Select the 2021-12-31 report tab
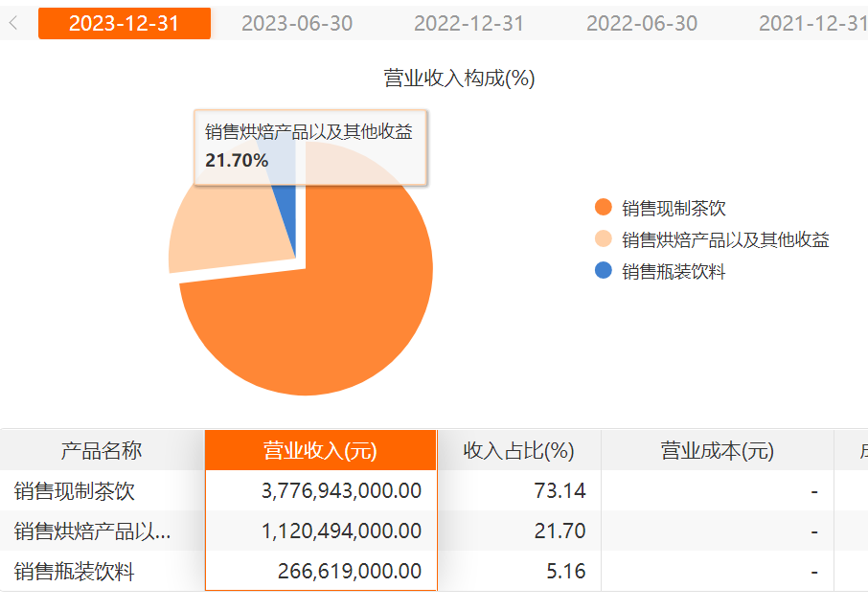This screenshot has width=868, height=610. (x=812, y=23)
